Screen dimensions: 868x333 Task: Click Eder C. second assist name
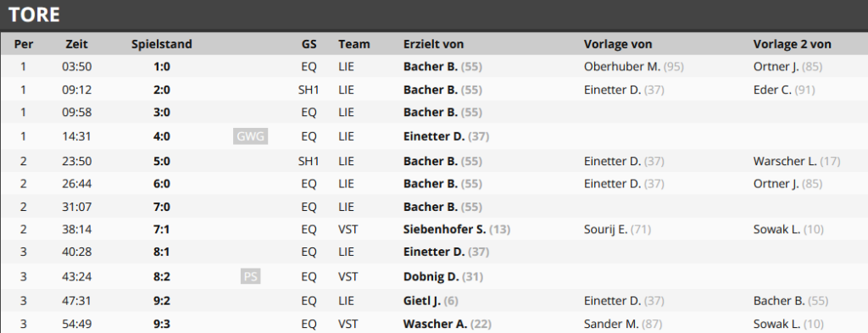[x=772, y=90]
